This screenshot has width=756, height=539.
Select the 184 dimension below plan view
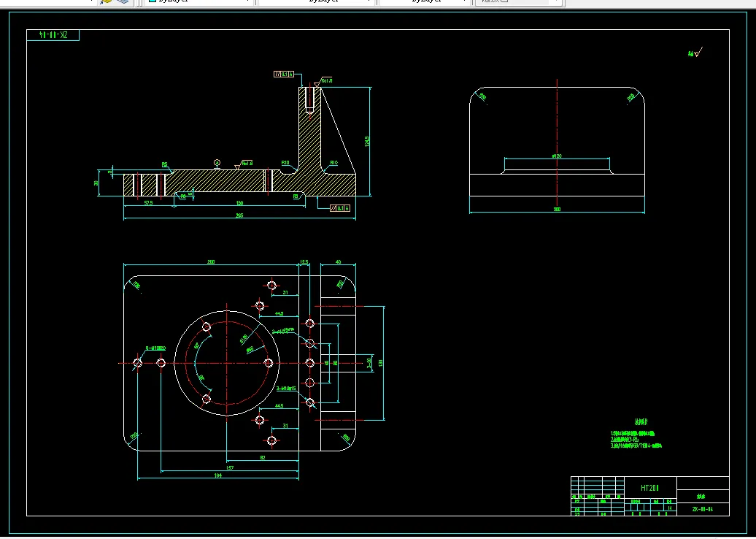218,475
